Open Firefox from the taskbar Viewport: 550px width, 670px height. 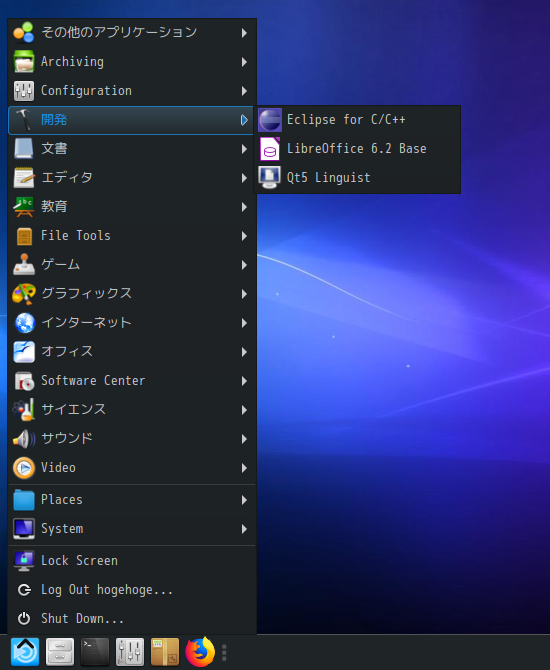200,652
